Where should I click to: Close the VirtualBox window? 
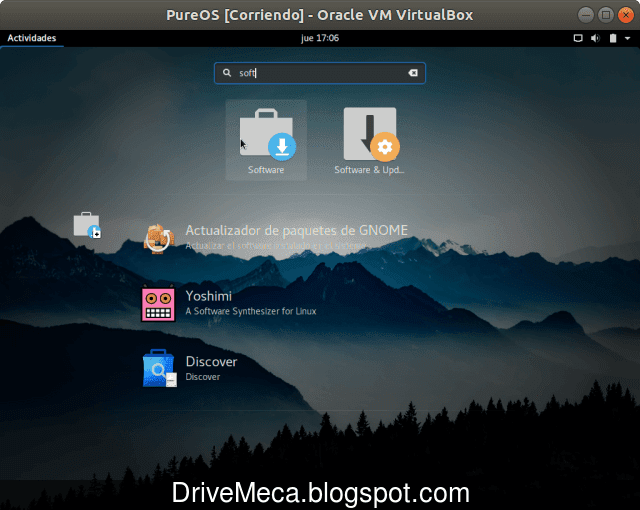click(x=626, y=15)
